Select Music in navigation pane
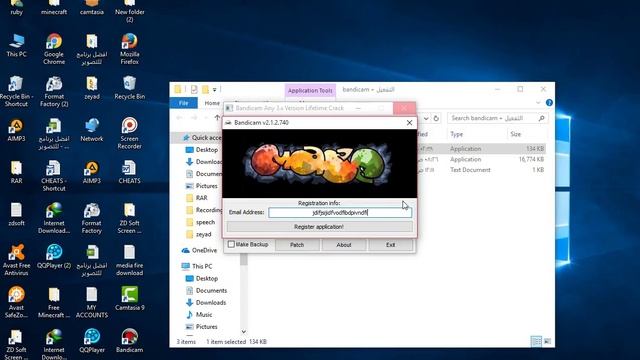The height and width of the screenshot is (360, 640). [x=199, y=314]
